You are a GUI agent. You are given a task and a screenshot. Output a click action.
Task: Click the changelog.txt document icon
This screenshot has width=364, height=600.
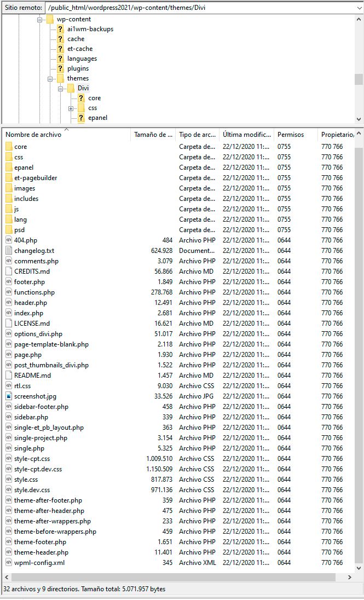pyautogui.click(x=9, y=251)
